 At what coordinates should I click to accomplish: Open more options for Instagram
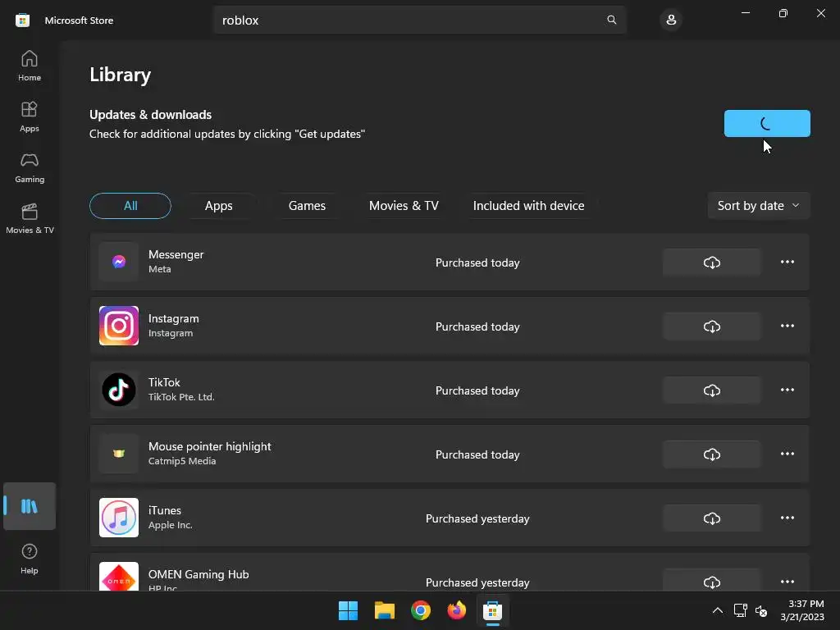pos(787,326)
